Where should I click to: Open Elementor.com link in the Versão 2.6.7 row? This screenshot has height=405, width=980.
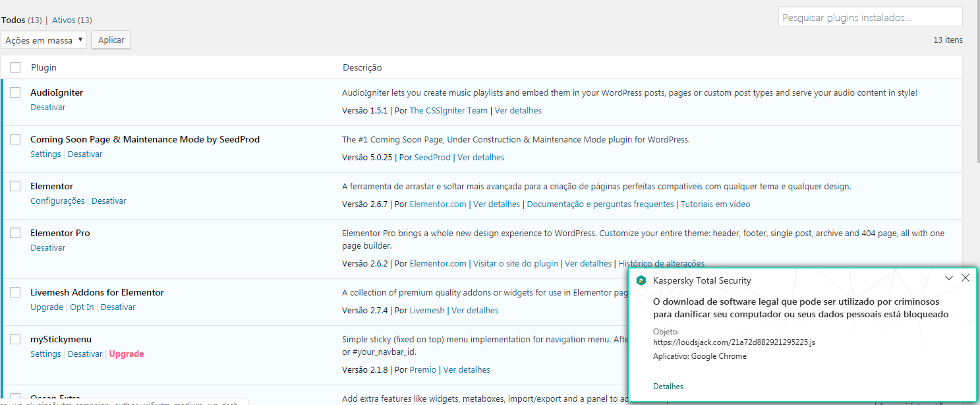(438, 204)
